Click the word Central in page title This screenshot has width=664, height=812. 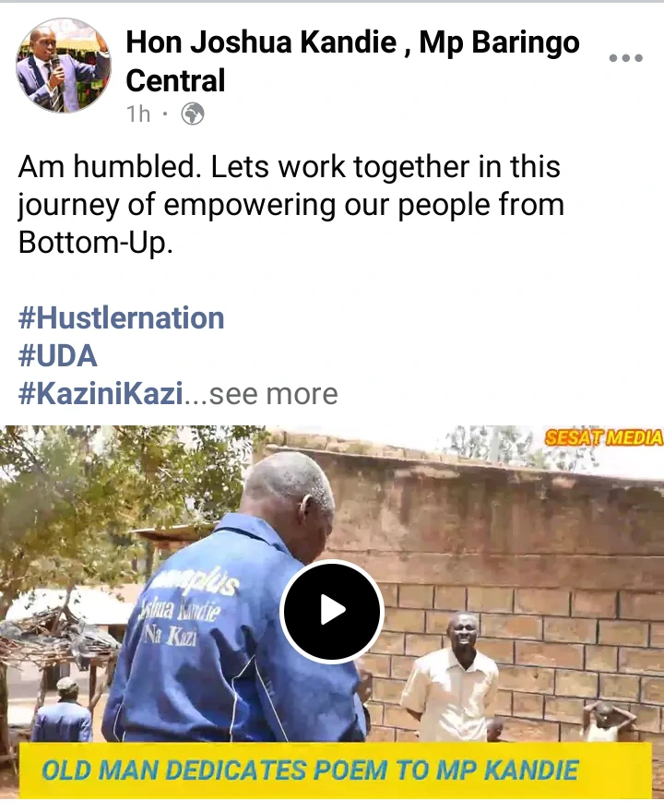point(175,80)
